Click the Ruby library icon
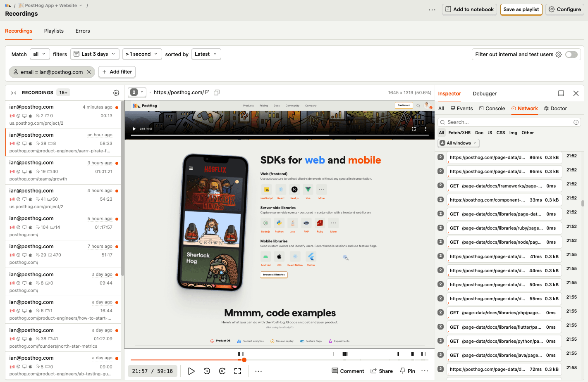 pos(320,223)
